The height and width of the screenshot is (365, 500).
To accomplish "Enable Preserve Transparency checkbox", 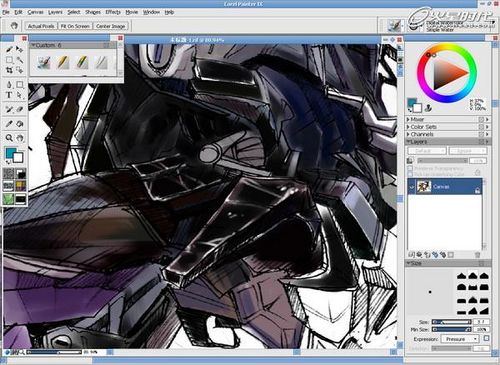I will (x=410, y=168).
